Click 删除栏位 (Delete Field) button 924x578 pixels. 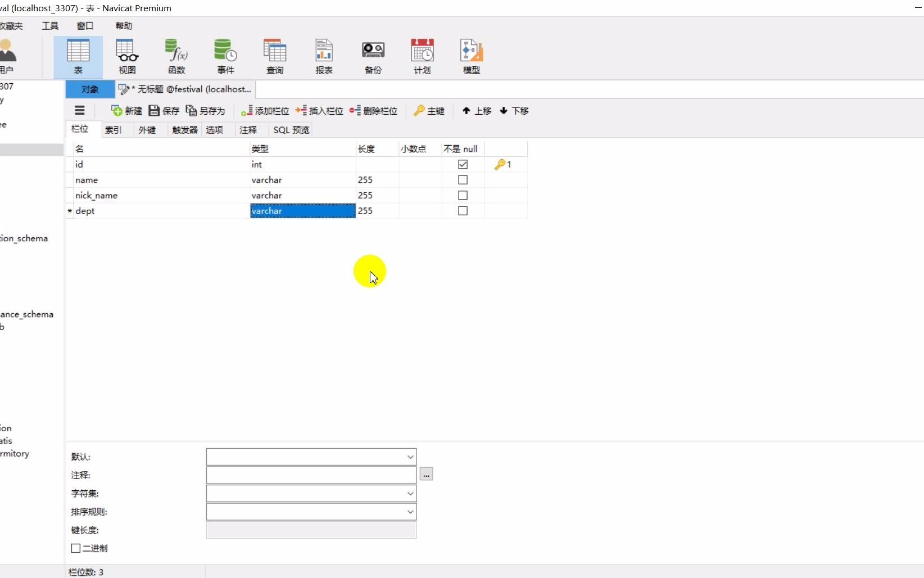pos(373,111)
